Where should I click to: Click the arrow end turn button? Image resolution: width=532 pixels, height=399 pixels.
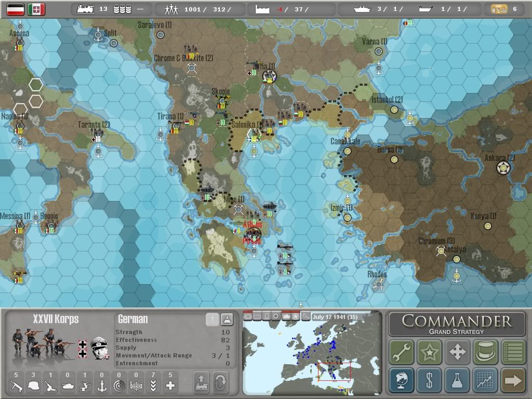click(x=513, y=380)
